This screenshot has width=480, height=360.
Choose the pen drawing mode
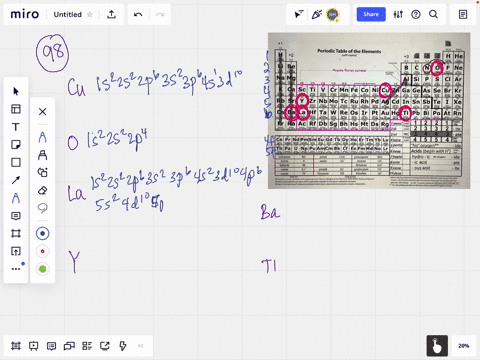pyautogui.click(x=42, y=137)
